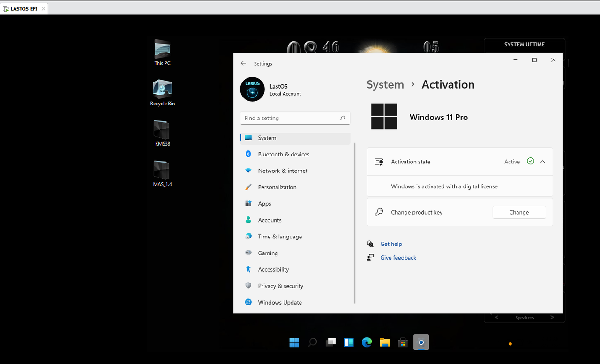Click the product key icon
The image size is (600, 364).
coord(379,212)
